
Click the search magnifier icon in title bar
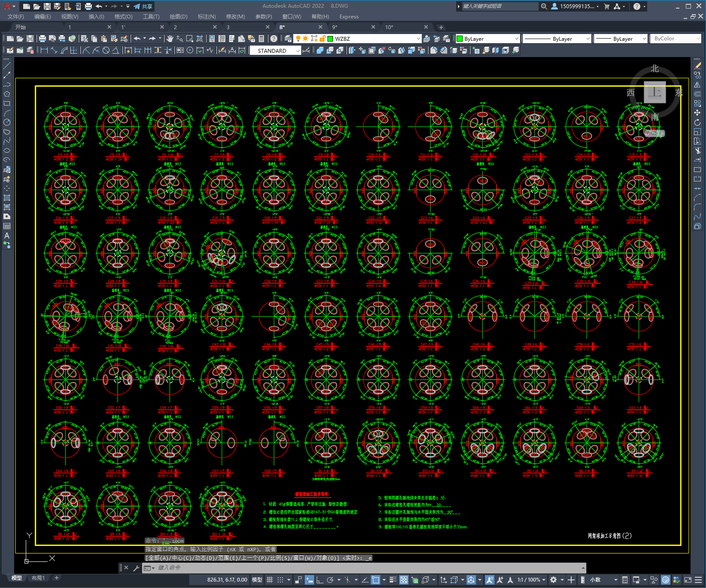coord(544,6)
